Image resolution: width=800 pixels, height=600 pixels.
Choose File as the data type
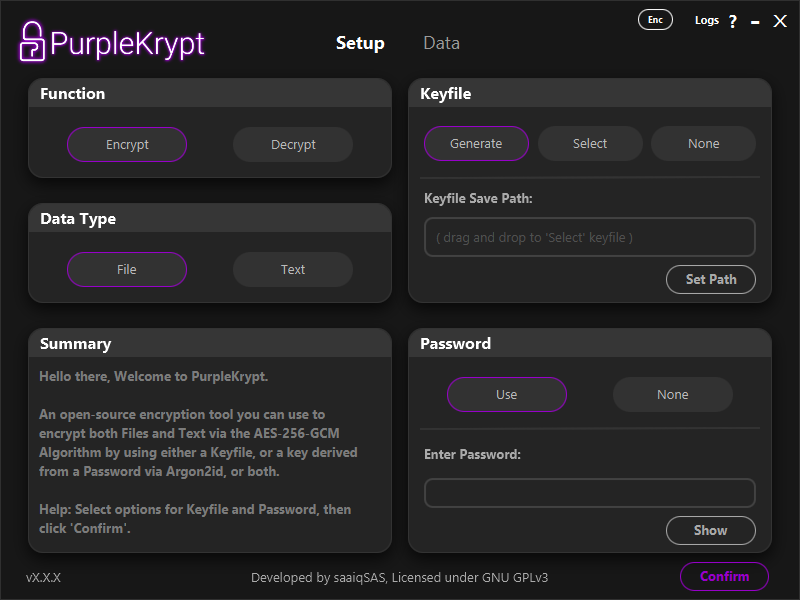pos(127,270)
